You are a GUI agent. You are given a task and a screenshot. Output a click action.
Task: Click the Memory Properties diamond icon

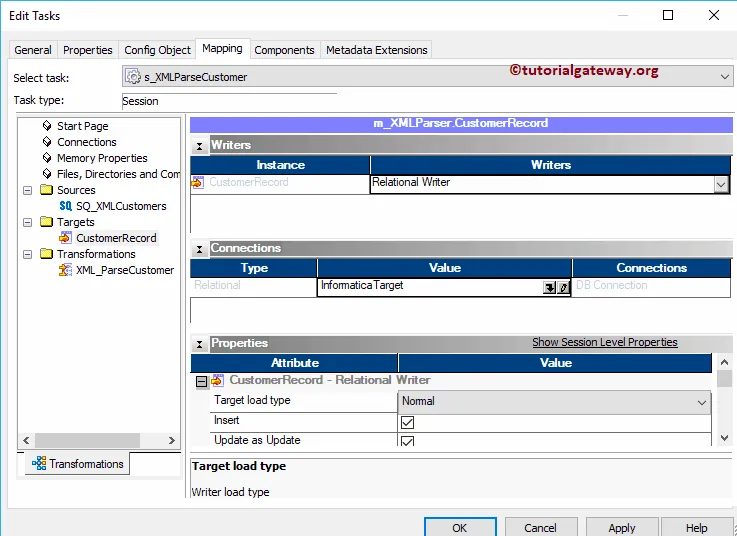pos(47,158)
